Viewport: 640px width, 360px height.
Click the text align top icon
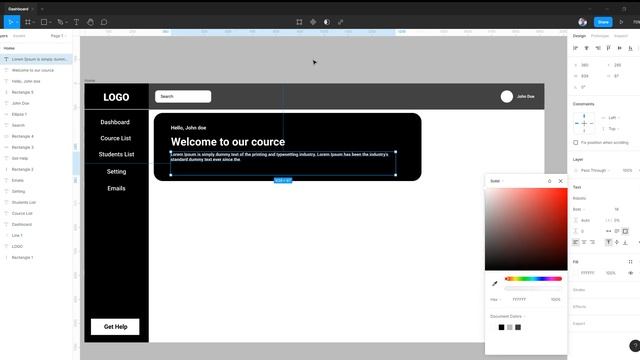(609, 242)
